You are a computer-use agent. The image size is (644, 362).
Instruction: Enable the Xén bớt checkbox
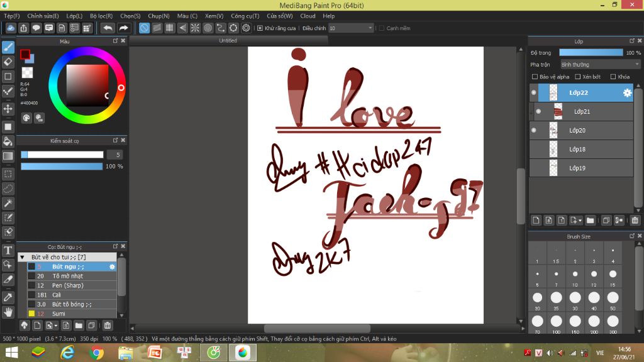(x=577, y=77)
